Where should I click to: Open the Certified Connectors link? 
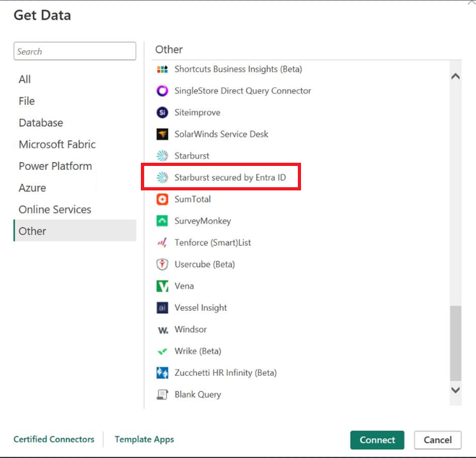[54, 439]
